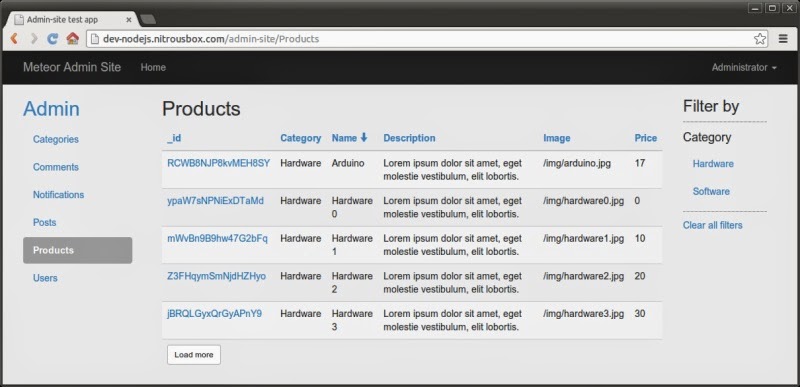The width and height of the screenshot is (800, 387).
Task: Bookmark page with the star icon
Action: pos(760,39)
